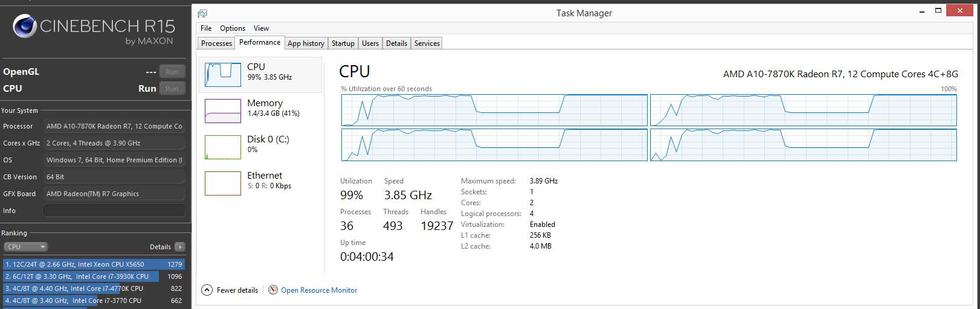Open the View menu
The image size is (980, 309).
(x=261, y=28)
